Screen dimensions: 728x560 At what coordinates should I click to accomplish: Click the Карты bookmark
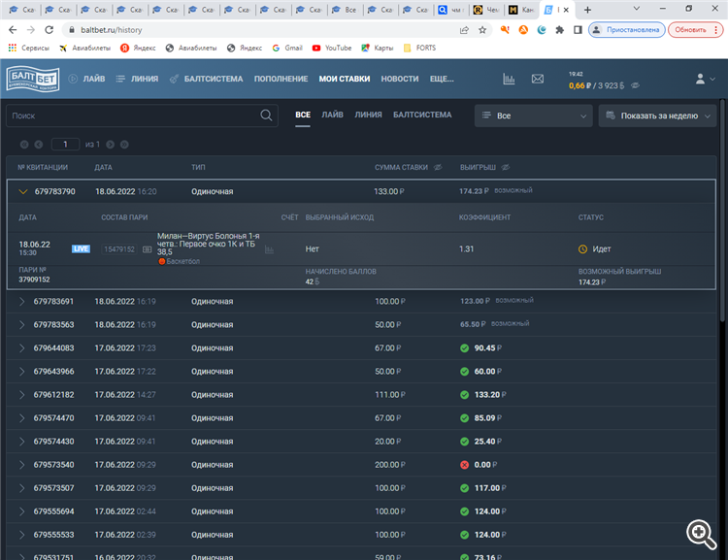[378, 48]
